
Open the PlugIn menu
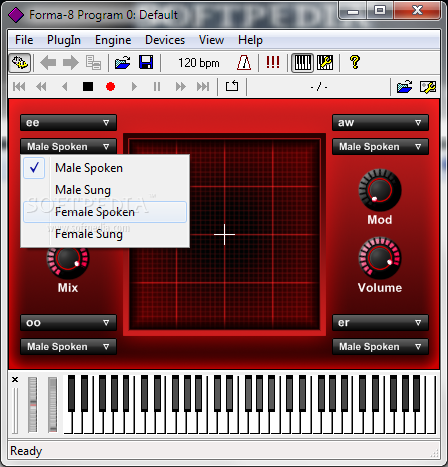point(64,40)
